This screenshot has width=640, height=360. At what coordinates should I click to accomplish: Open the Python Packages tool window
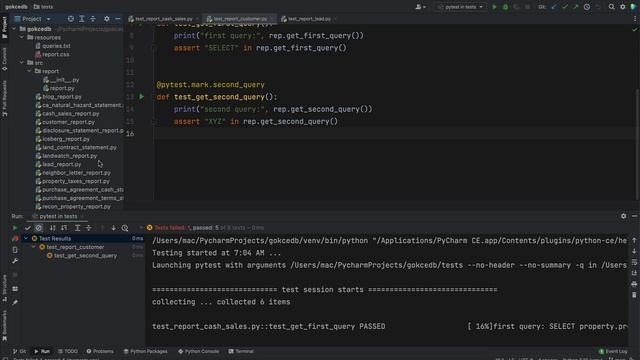[145, 351]
